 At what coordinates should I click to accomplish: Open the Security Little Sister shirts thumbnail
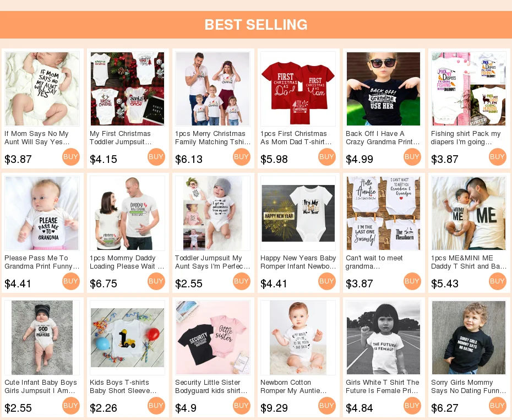tap(213, 337)
